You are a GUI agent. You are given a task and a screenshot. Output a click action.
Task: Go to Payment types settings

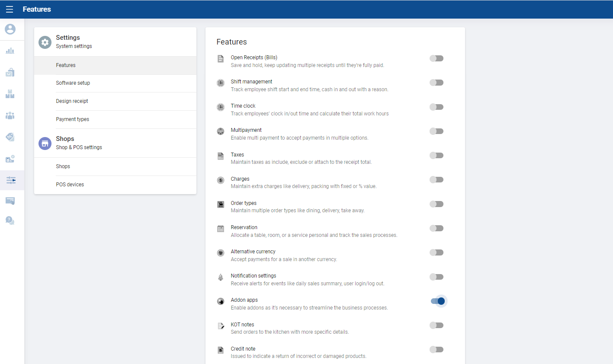tap(72, 119)
